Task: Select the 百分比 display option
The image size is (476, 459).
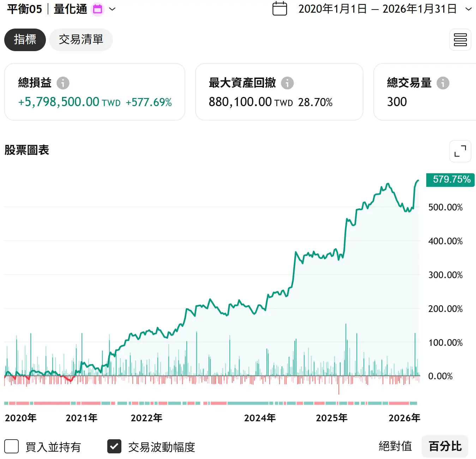Action: [x=445, y=446]
